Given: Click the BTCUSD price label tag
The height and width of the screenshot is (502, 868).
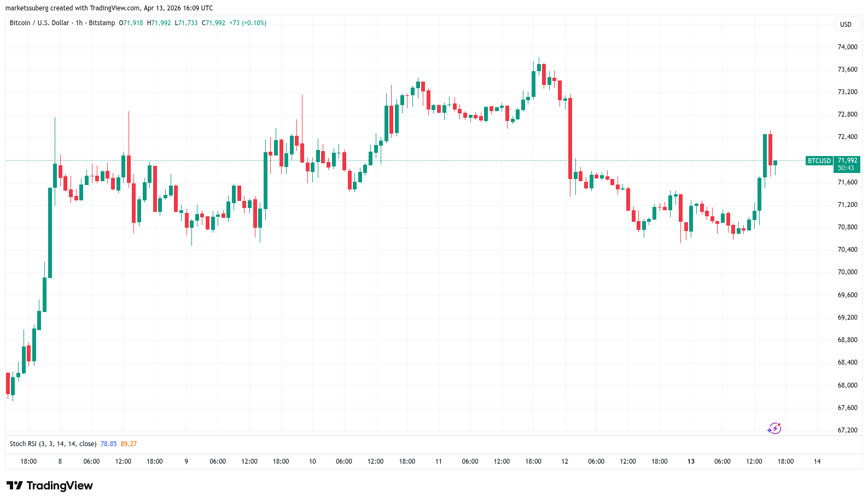Looking at the screenshot, I should coord(819,161).
